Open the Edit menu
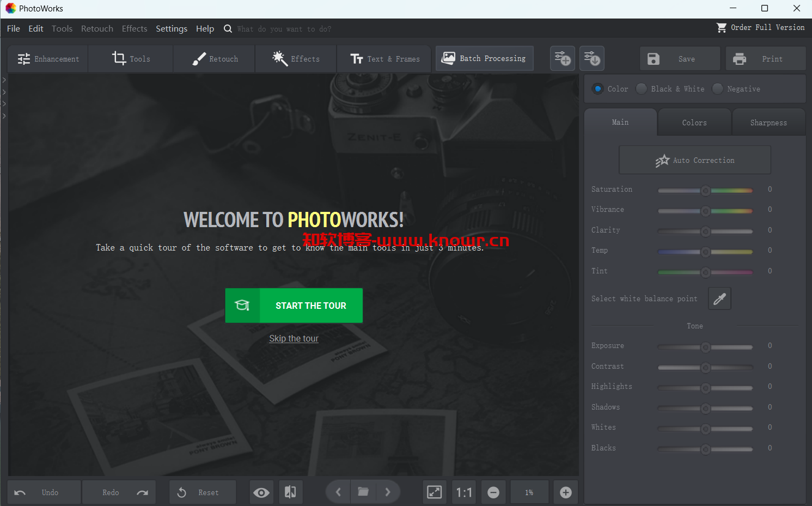 (36, 29)
